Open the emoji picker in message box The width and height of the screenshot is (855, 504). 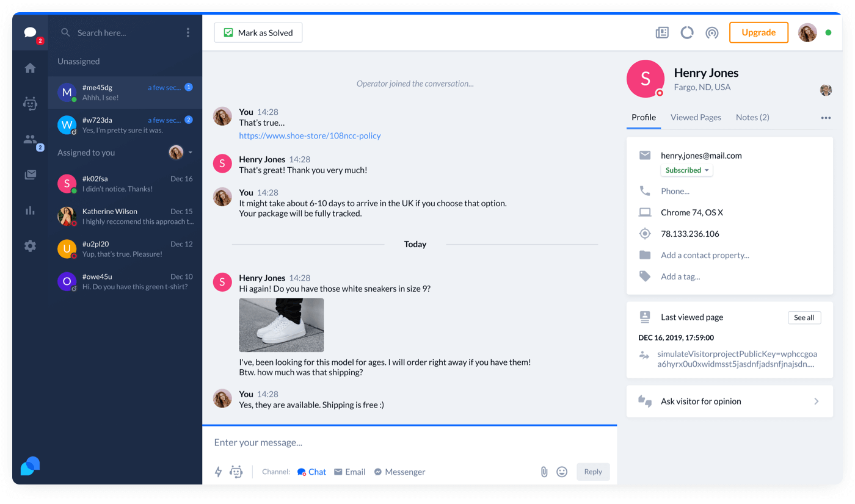[562, 472]
